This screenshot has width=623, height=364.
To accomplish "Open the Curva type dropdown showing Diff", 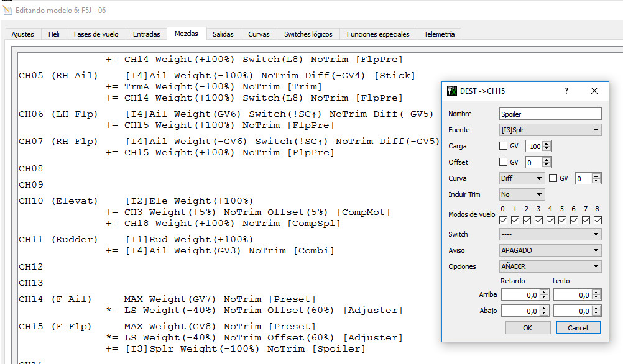I will [x=522, y=178].
